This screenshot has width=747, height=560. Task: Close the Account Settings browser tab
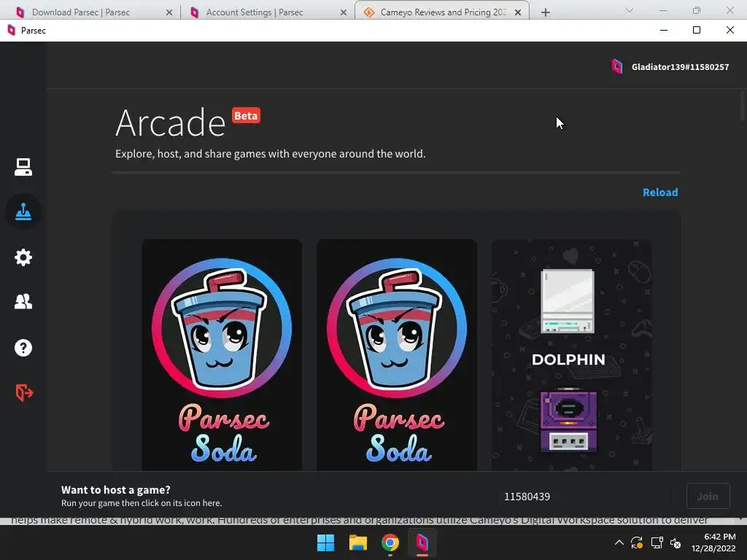coord(343,13)
